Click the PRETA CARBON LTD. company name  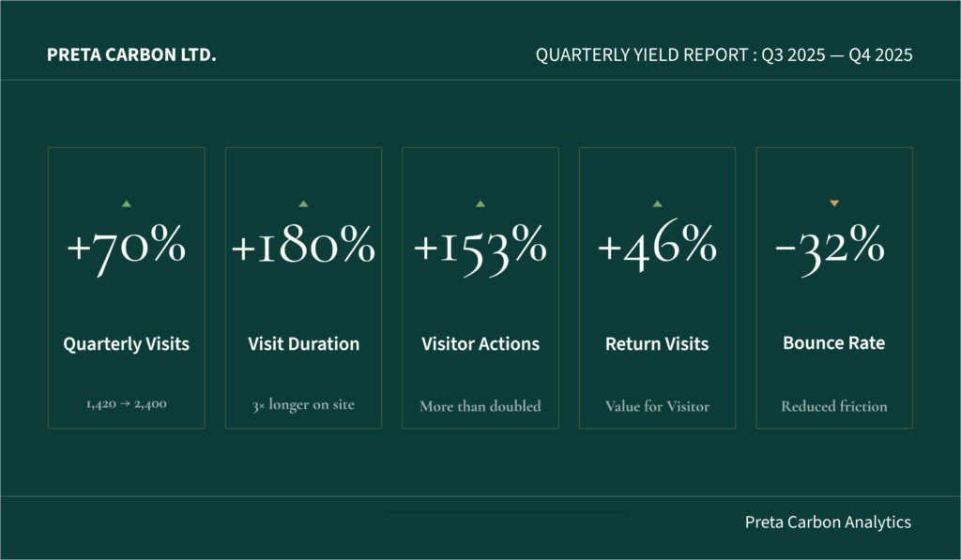click(131, 56)
